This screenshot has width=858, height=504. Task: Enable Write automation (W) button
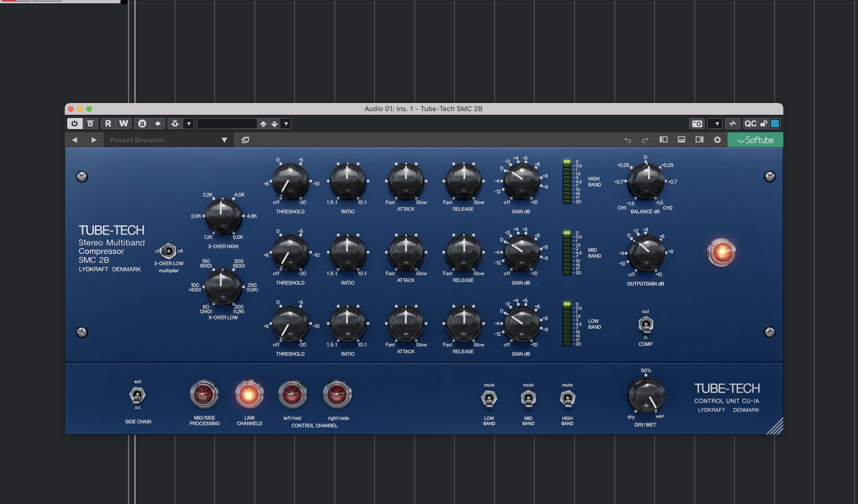124,124
